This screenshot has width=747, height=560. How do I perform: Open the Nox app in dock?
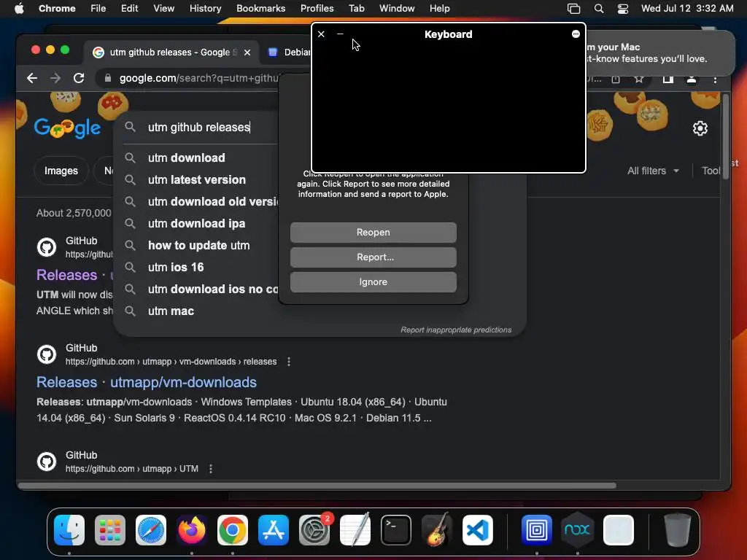click(x=578, y=529)
